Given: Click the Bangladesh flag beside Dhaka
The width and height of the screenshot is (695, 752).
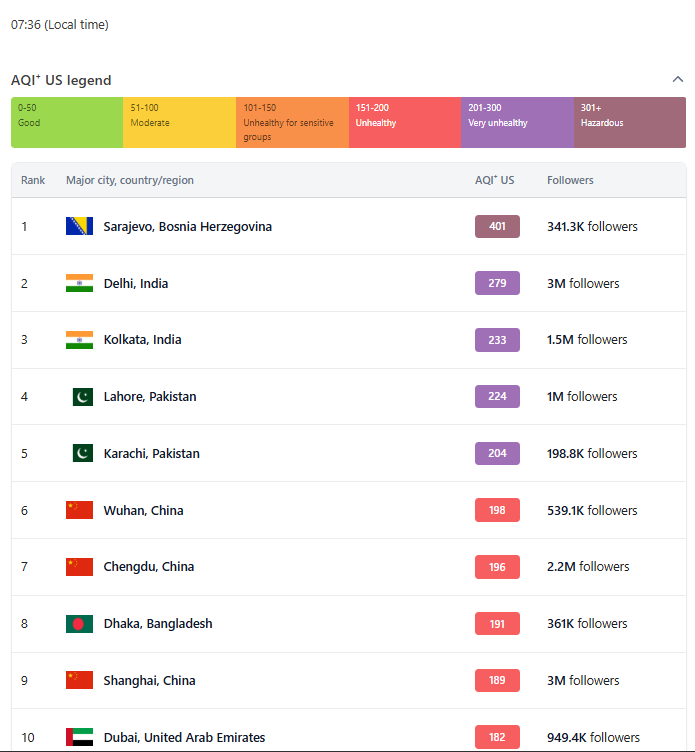Looking at the screenshot, I should (x=79, y=624).
